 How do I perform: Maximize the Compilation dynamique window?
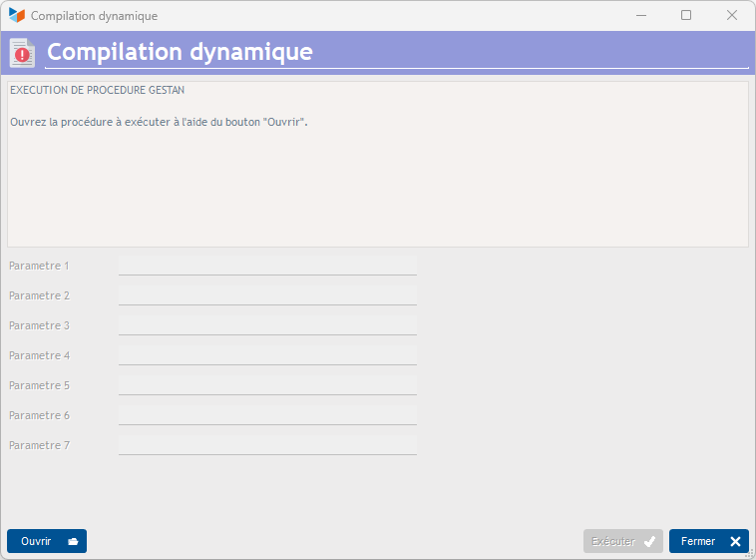[686, 15]
